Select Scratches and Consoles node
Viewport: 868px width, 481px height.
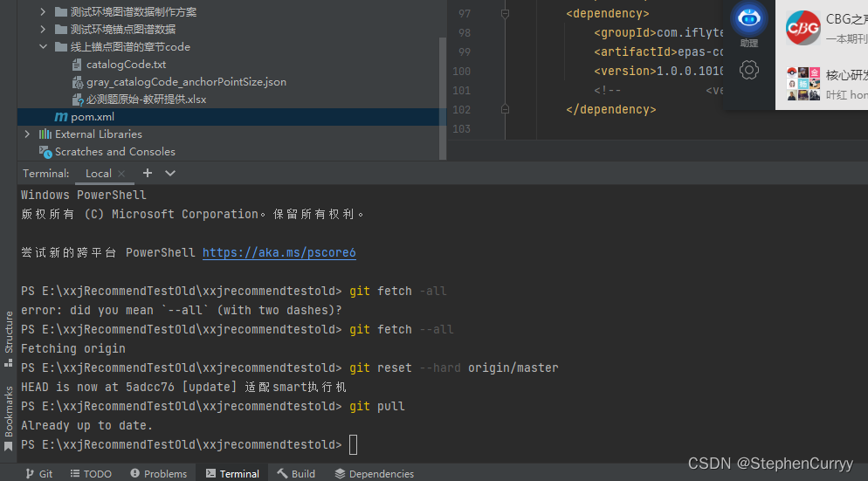point(115,152)
